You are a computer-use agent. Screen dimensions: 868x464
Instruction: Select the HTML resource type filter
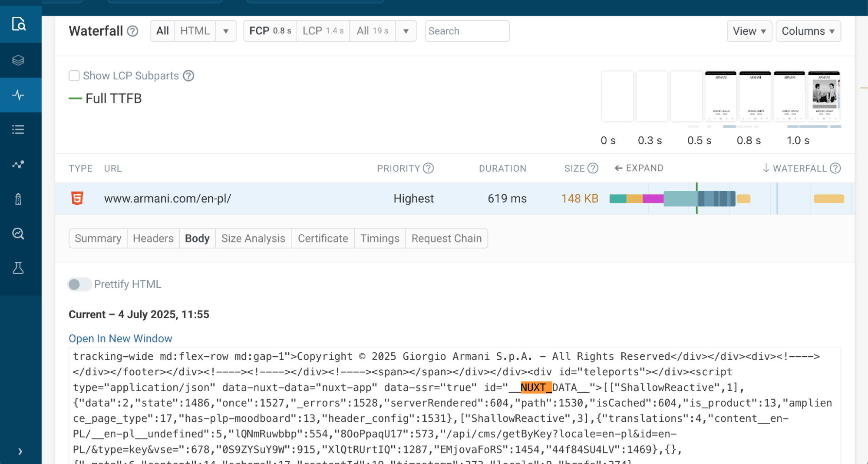[195, 31]
